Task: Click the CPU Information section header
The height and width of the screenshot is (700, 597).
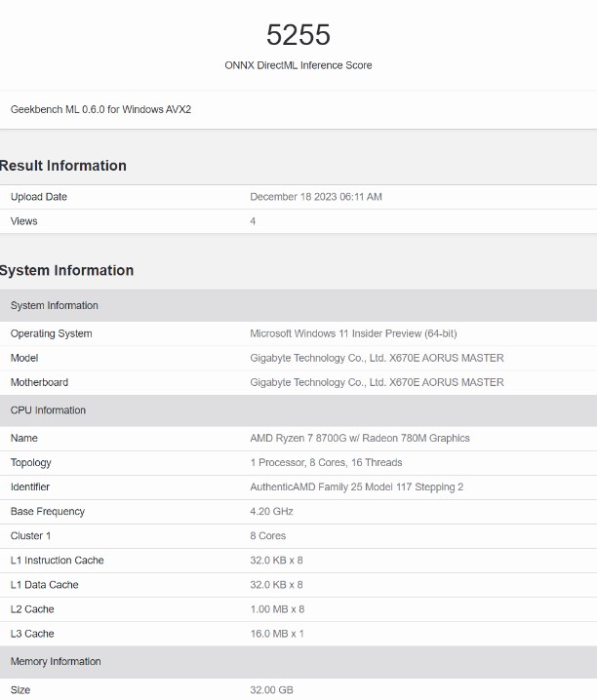Action: point(298,410)
